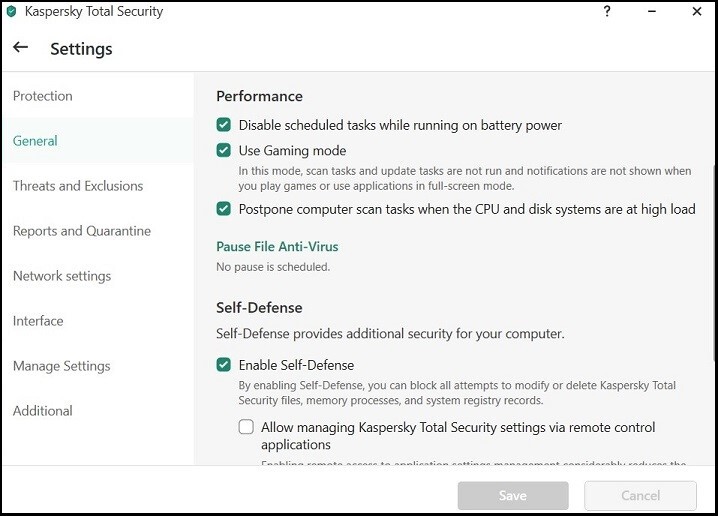Allow managing settings via remote control applications
This screenshot has height=516, width=718.
246,427
